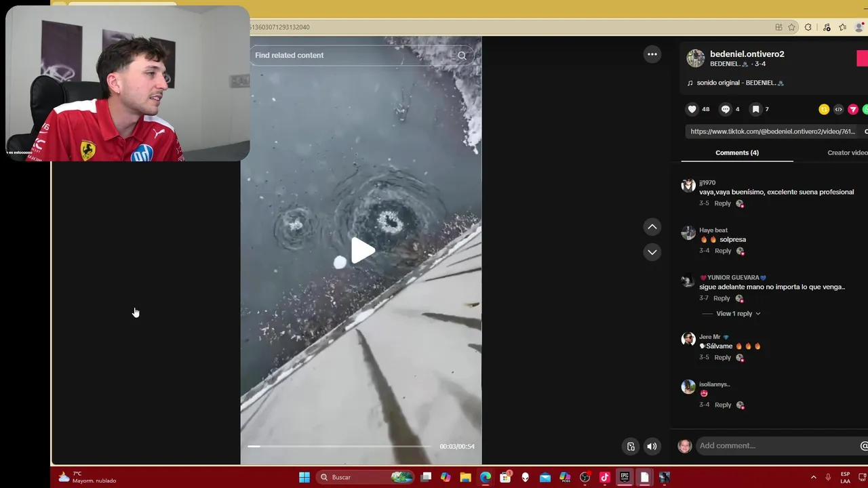Go to next video with down arrow
This screenshot has width=868, height=488.
point(652,252)
